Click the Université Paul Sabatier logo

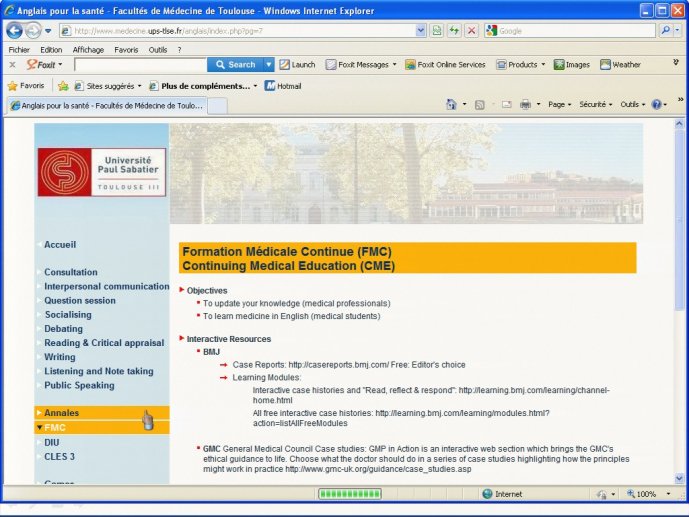pyautogui.click(x=102, y=172)
